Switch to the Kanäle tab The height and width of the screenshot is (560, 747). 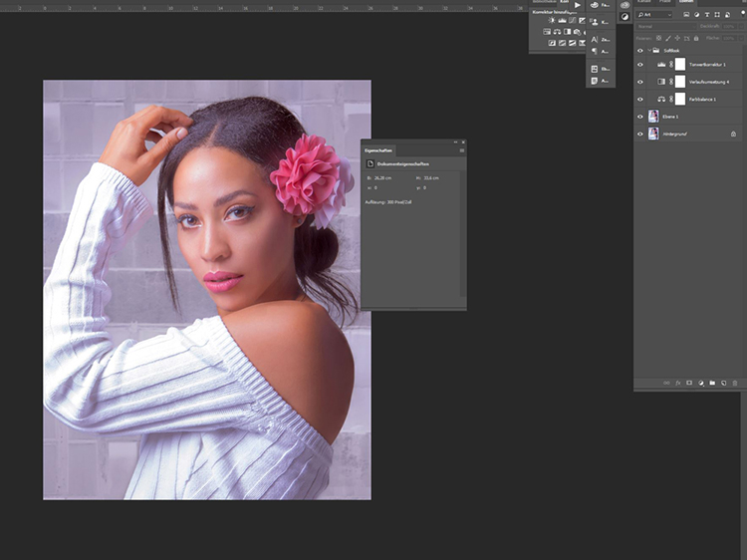tap(645, 3)
